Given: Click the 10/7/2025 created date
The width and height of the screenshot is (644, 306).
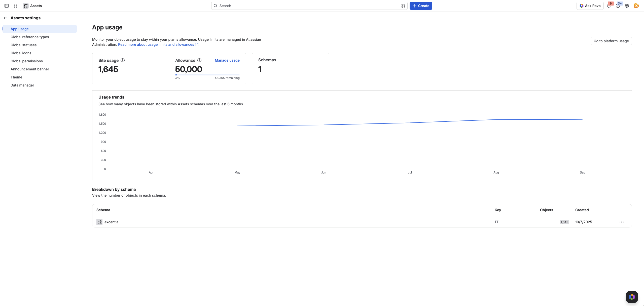Looking at the screenshot, I should pyautogui.click(x=584, y=222).
